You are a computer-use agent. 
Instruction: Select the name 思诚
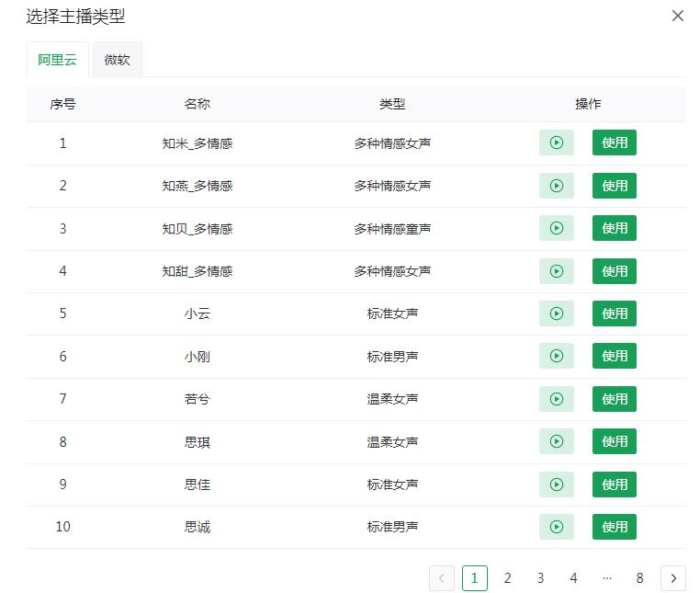point(197,528)
